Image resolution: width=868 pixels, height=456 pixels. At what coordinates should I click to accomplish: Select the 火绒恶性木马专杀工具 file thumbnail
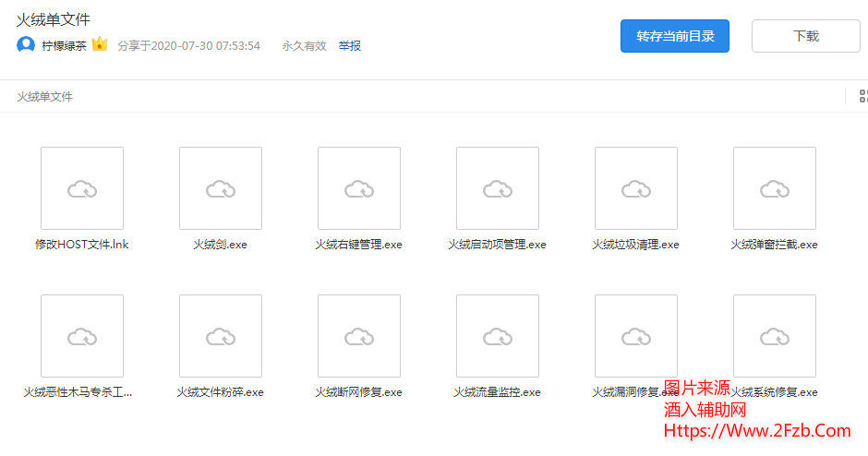(x=82, y=336)
